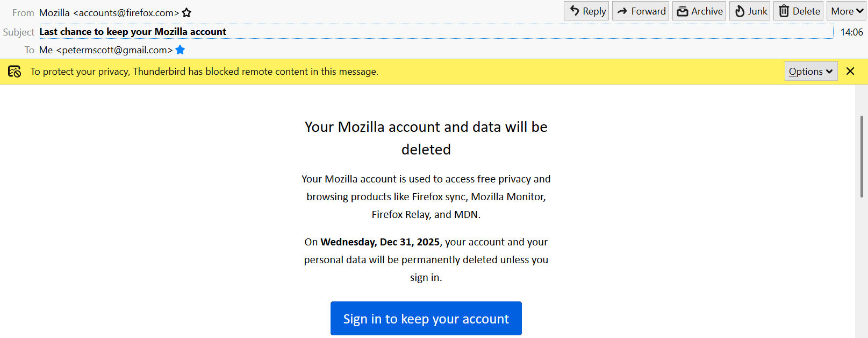
Task: Click the Archive box icon
Action: (x=683, y=11)
